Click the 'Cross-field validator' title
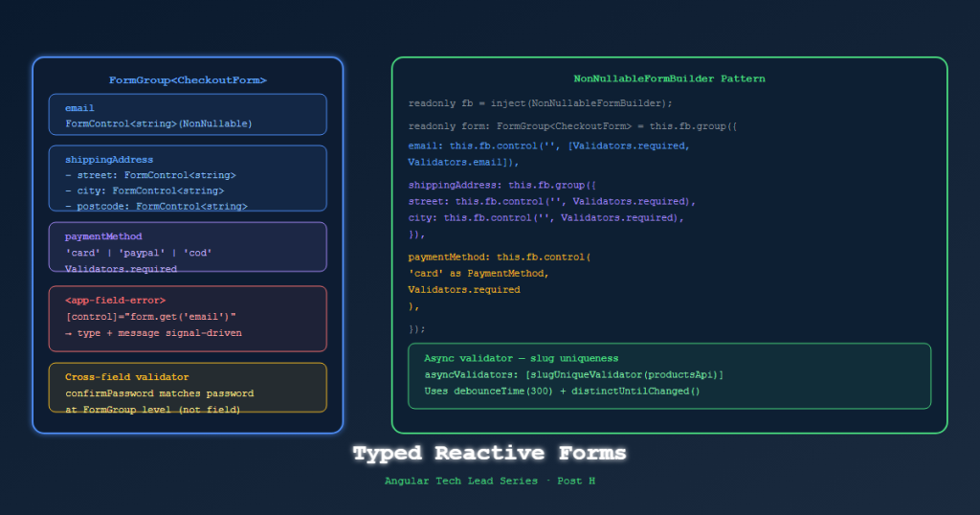This screenshot has width=980, height=515. click(x=127, y=377)
